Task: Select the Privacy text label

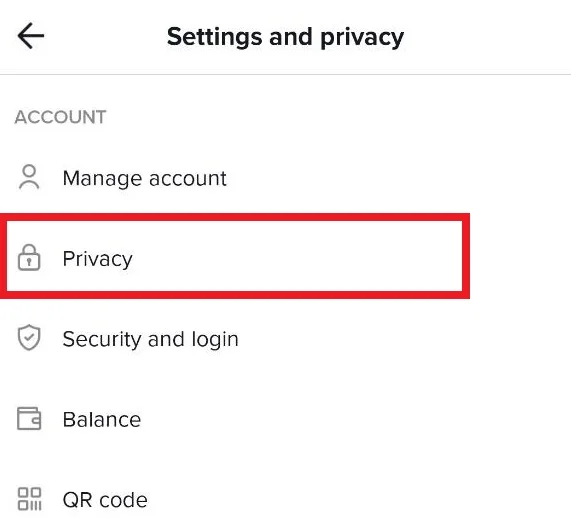Action: click(x=98, y=259)
